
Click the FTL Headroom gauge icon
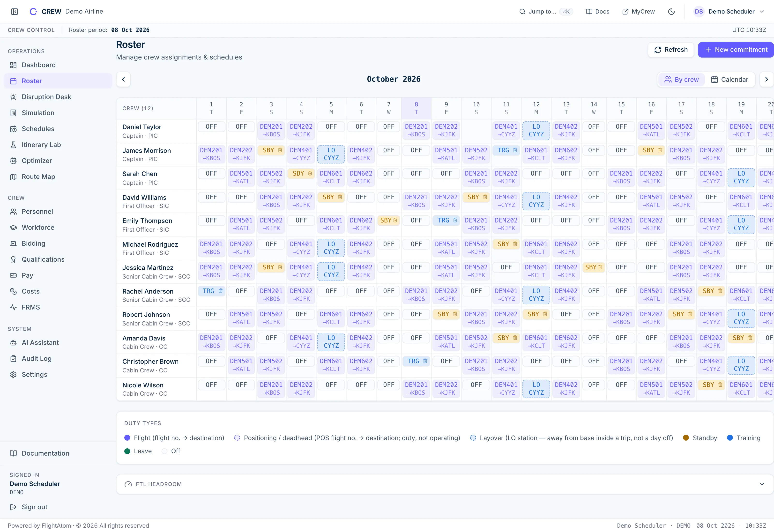[x=128, y=484]
